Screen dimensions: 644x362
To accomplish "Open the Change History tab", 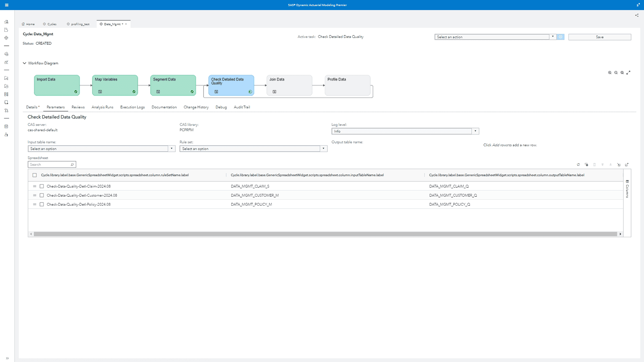I will 196,107.
